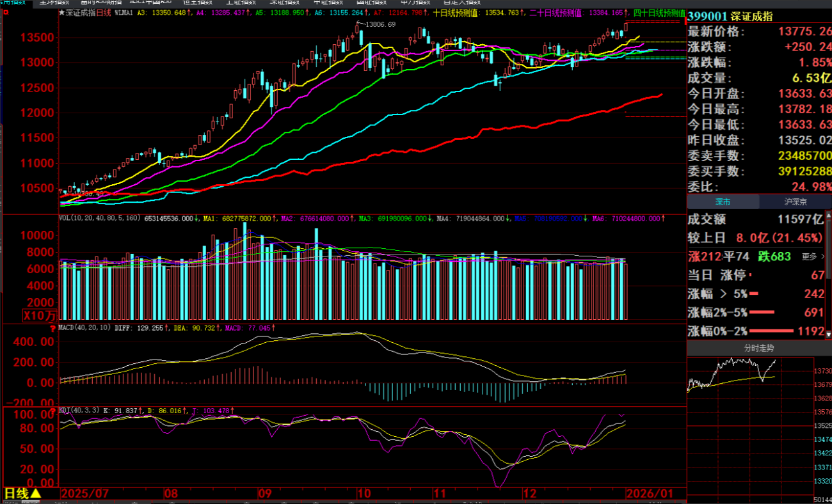This screenshot has height=504, width=832.
Task: Open the MACD(40,20,10) indicator label
Action: 84,327
